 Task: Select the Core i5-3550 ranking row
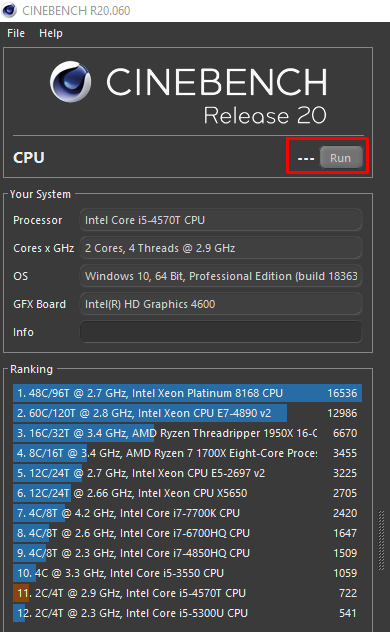point(187,573)
